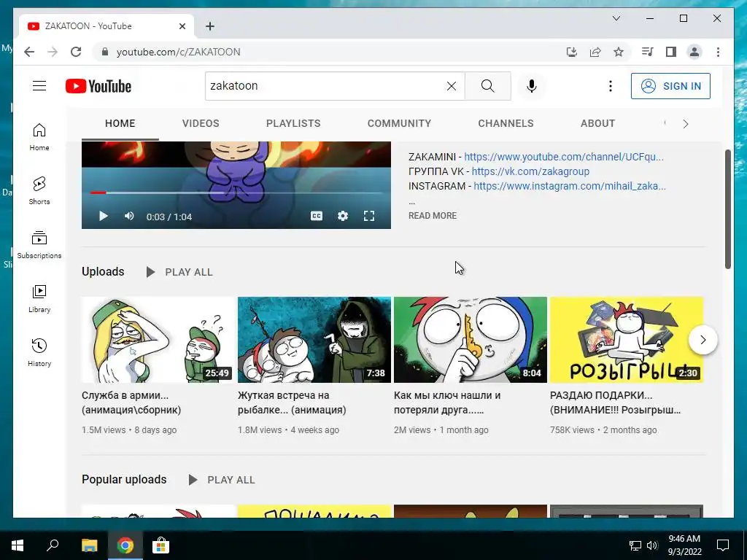Switch to the CHANNELS tab
747x560 pixels.
[506, 123]
